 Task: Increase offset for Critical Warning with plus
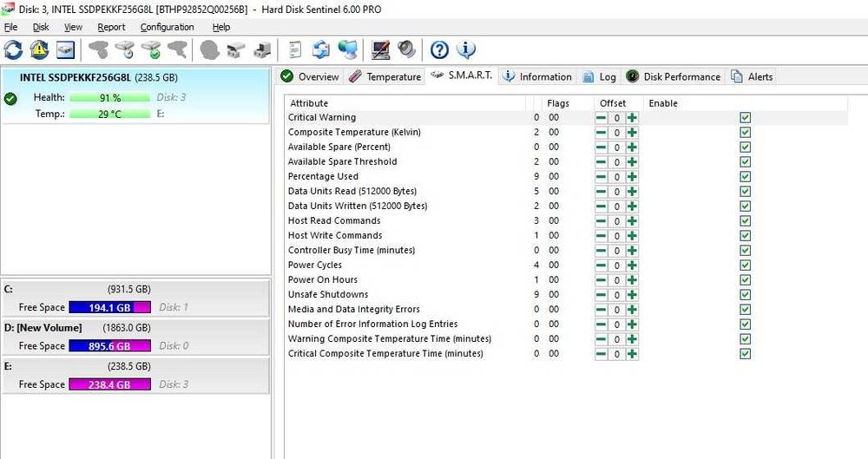(x=632, y=117)
